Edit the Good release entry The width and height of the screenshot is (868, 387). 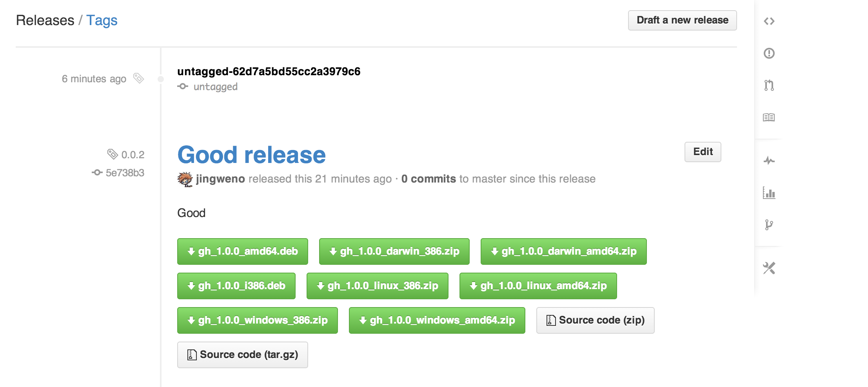[x=703, y=152]
